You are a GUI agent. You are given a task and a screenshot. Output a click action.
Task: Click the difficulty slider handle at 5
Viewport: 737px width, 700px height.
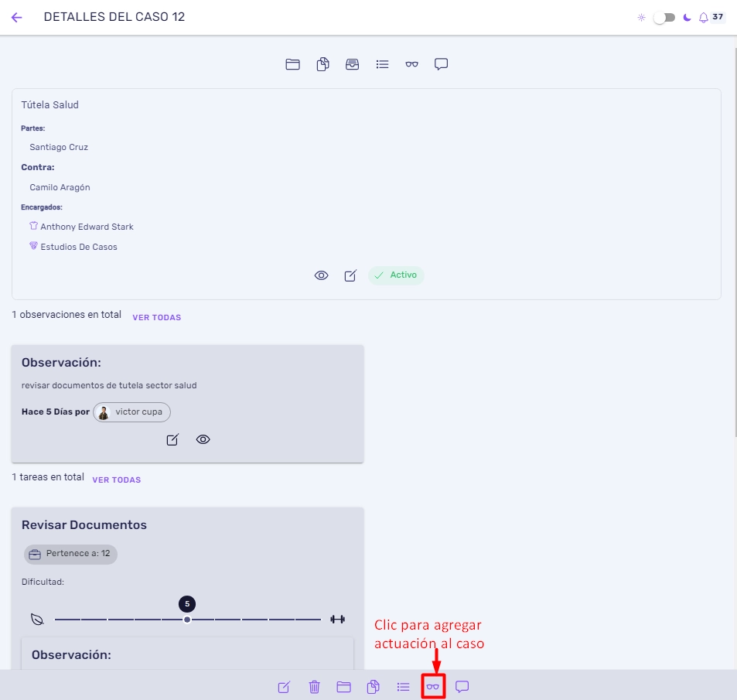pos(187,620)
